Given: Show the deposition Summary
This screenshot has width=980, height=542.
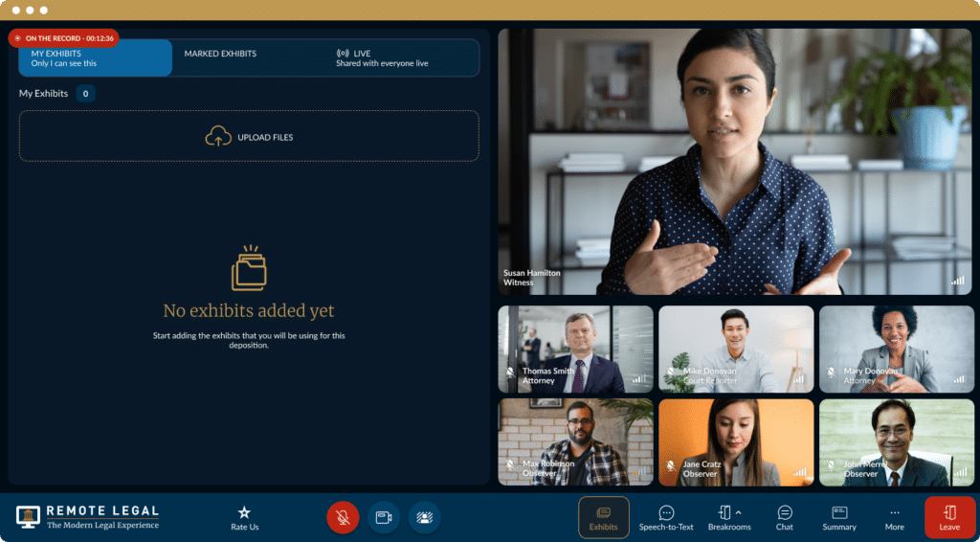Looking at the screenshot, I should (x=839, y=518).
